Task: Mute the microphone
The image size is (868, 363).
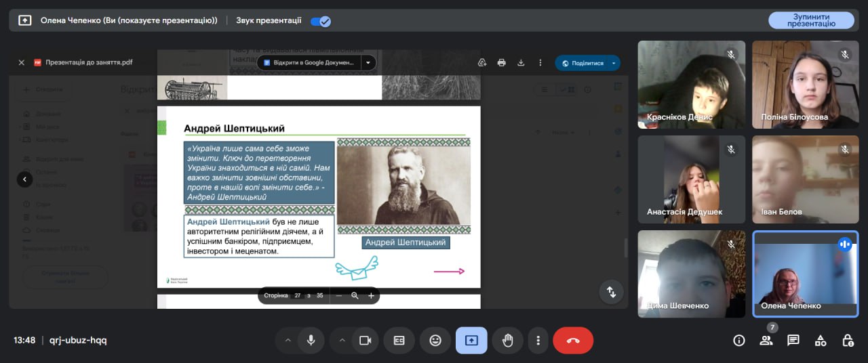Action: 311,341
